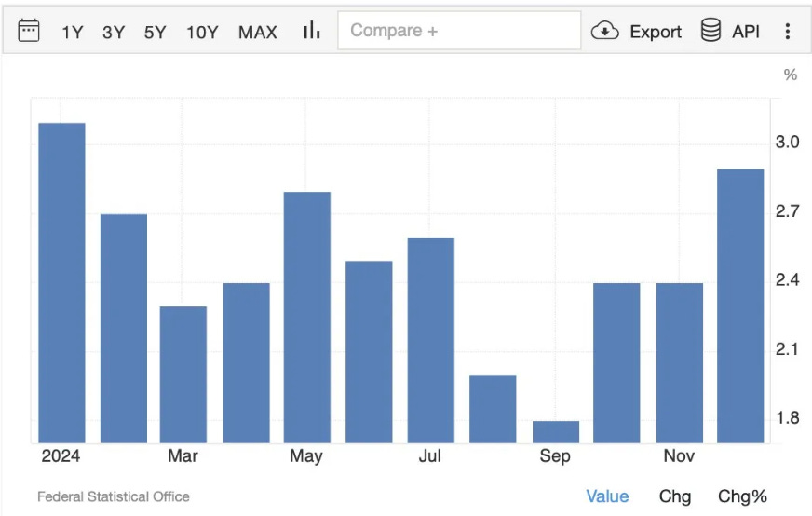Image resolution: width=812 pixels, height=516 pixels.
Task: Click the August bar
Action: 493,409
